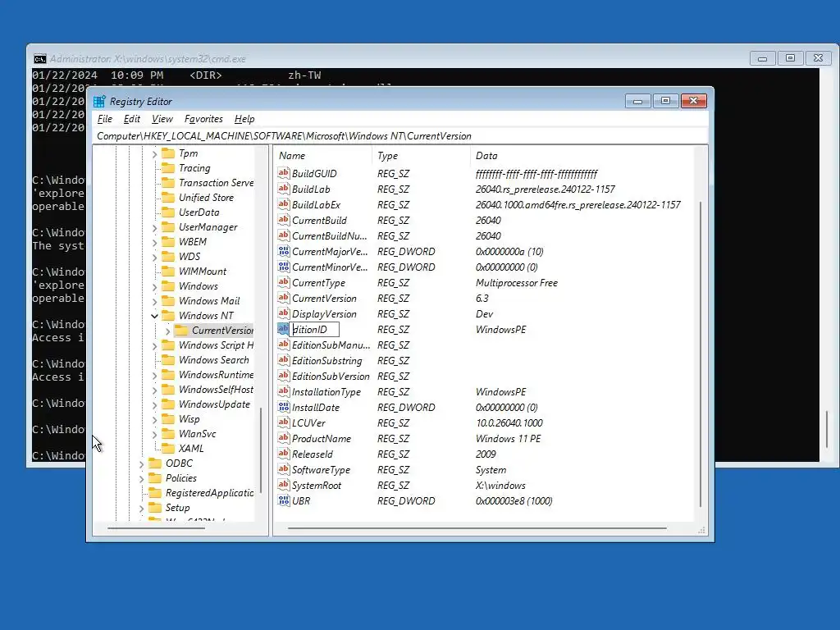
Task: Select the CurrentBuild string value icon
Action: pos(283,220)
